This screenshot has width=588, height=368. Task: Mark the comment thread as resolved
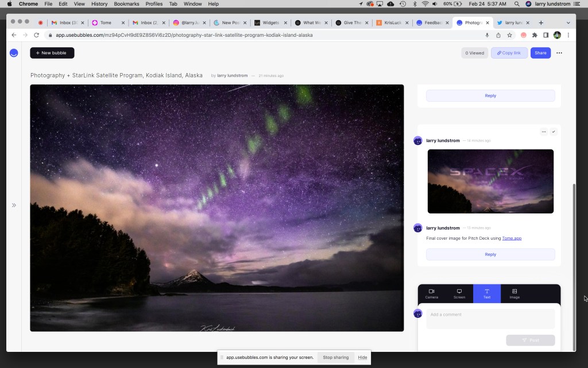tap(554, 132)
